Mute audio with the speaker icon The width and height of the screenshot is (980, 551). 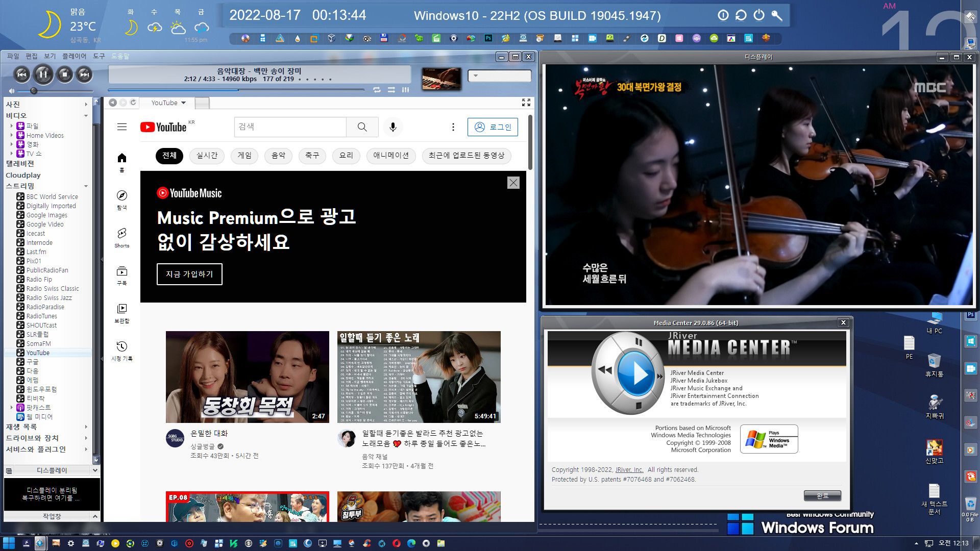pyautogui.click(x=11, y=91)
